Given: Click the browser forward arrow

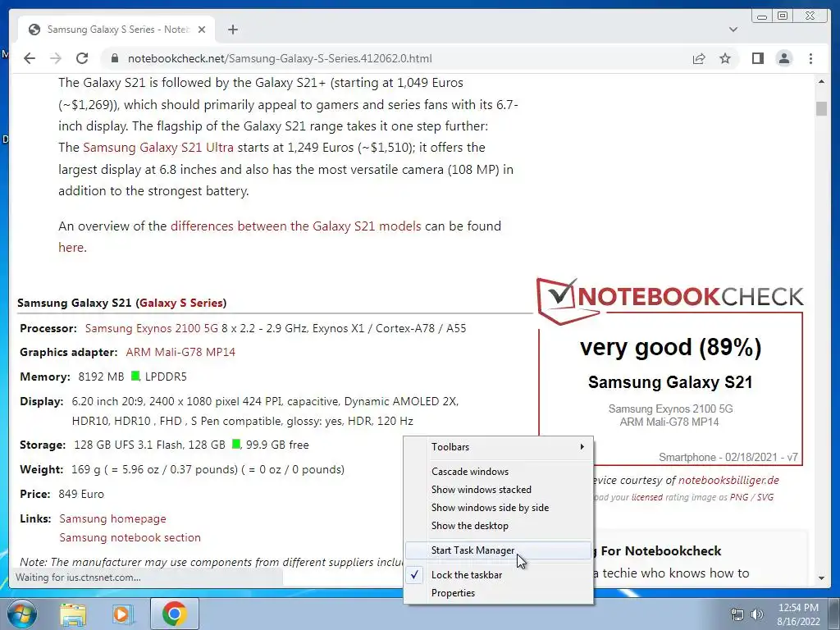Looking at the screenshot, I should pyautogui.click(x=56, y=58).
